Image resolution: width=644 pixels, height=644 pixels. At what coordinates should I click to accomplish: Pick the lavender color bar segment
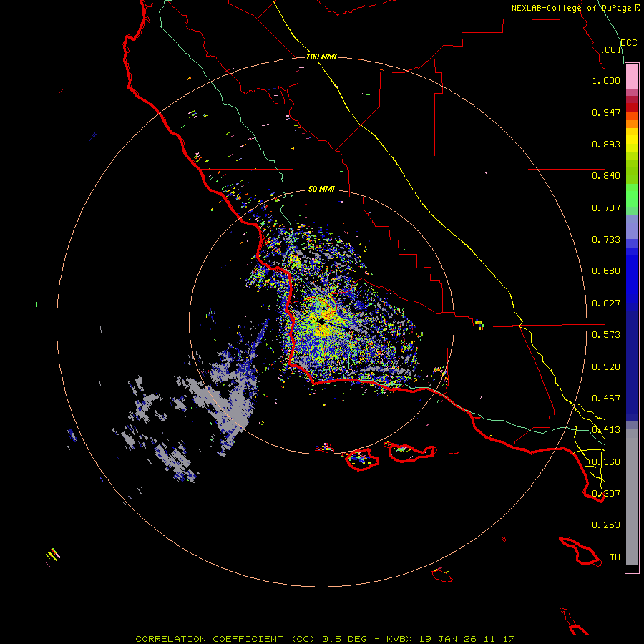pyautogui.click(x=632, y=227)
